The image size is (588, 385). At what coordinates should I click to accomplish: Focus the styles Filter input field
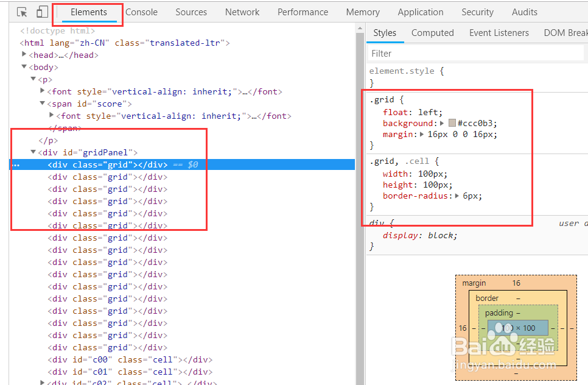(x=475, y=54)
